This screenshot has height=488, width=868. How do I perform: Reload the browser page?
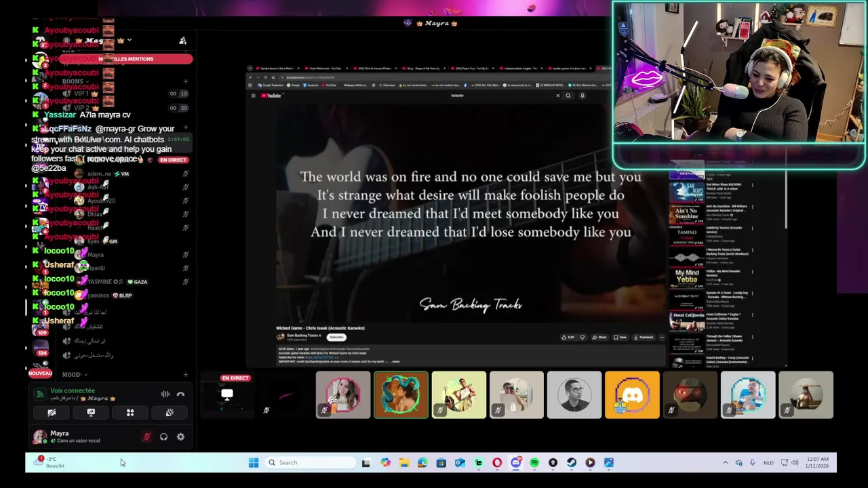pos(265,77)
